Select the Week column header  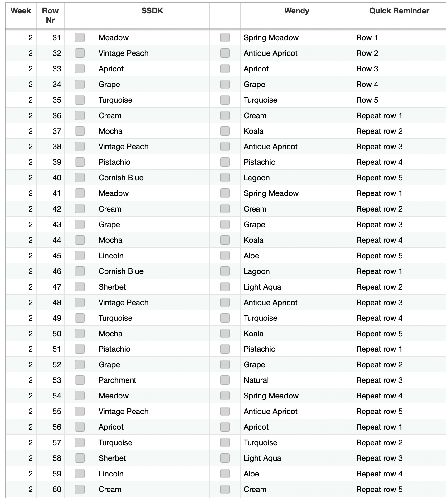[x=21, y=11]
